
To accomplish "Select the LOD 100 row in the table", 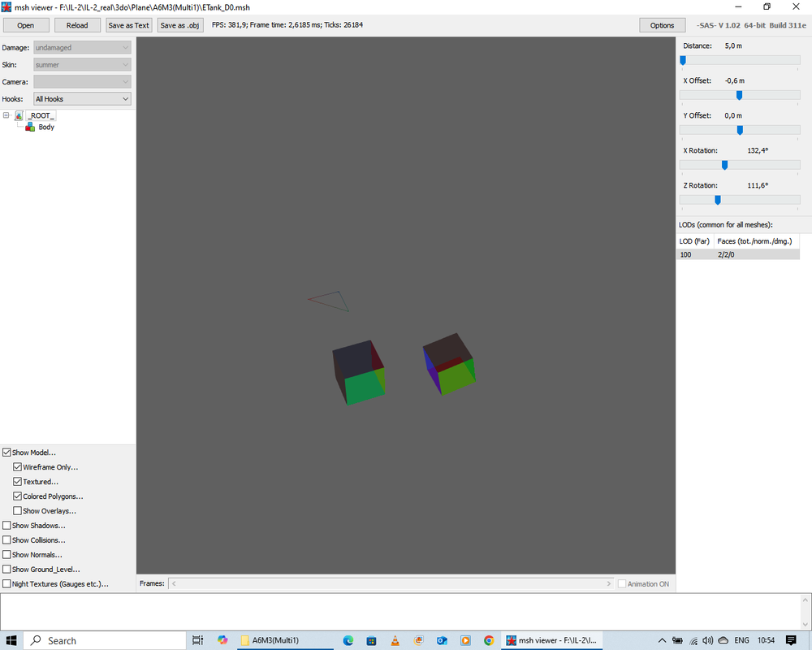I will (738, 254).
